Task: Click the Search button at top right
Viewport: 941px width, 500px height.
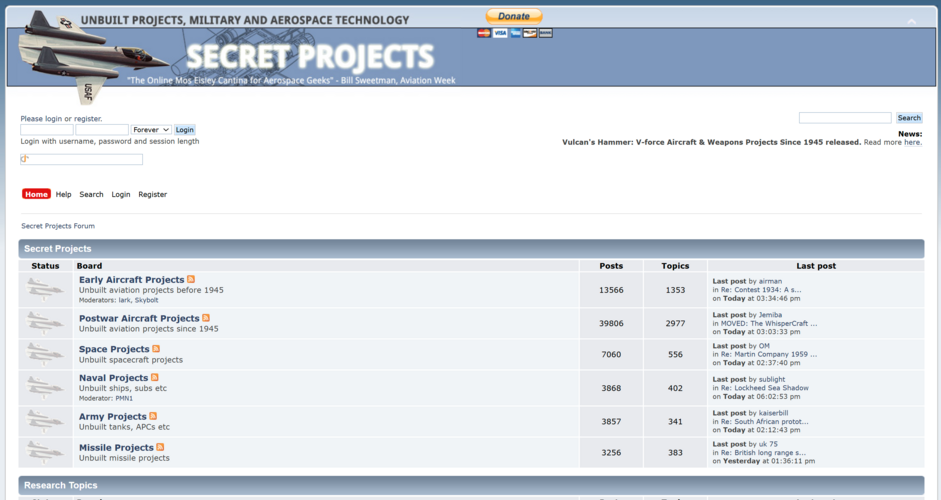Action: tap(909, 118)
